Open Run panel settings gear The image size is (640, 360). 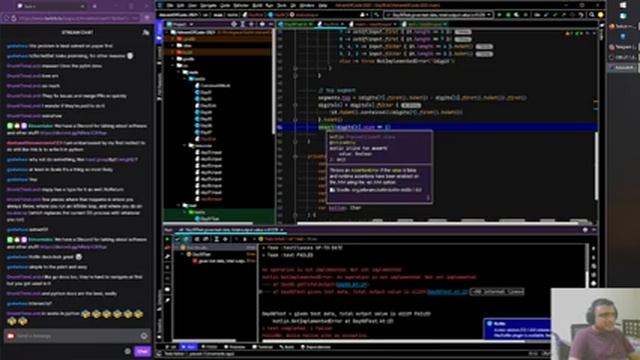point(585,230)
